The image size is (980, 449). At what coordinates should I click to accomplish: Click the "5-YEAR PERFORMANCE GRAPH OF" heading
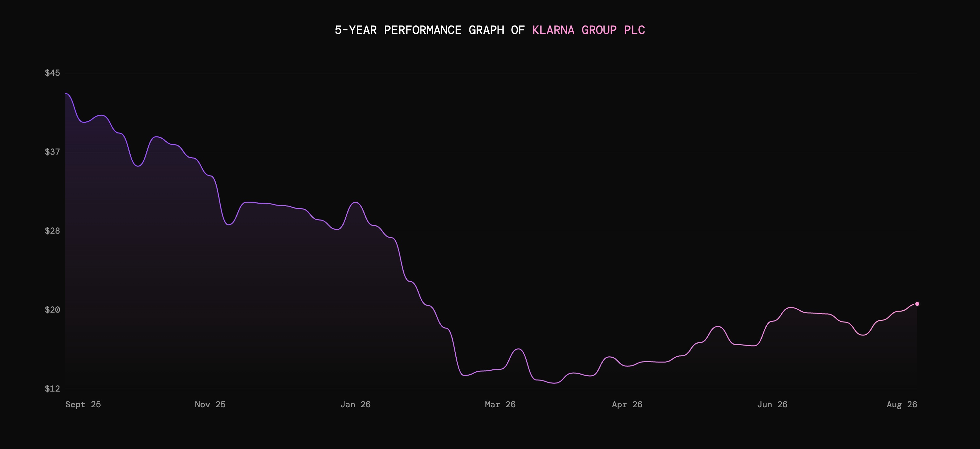[x=430, y=30]
